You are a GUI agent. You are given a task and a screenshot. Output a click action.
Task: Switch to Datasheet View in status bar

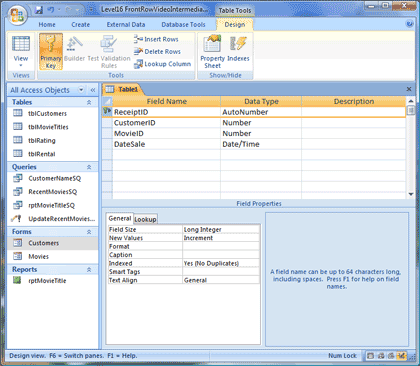click(370, 356)
